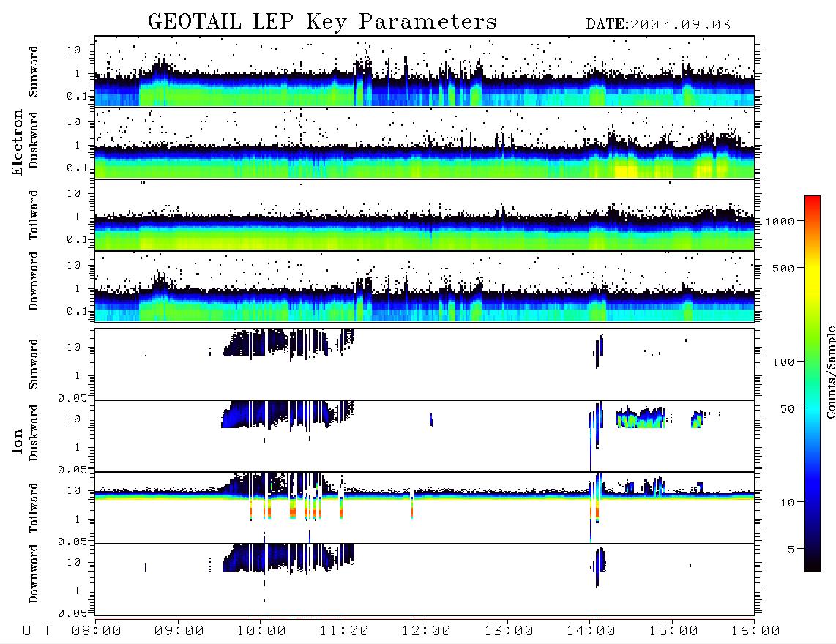This screenshot has height=644, width=836.
Task: Click the black bottom of the colorbar
Action: [x=812, y=564]
